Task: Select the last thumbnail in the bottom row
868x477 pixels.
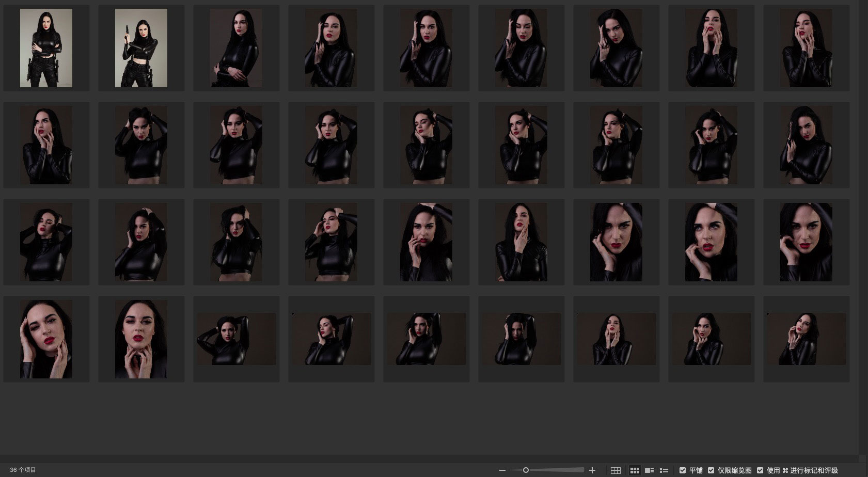Action: click(806, 339)
